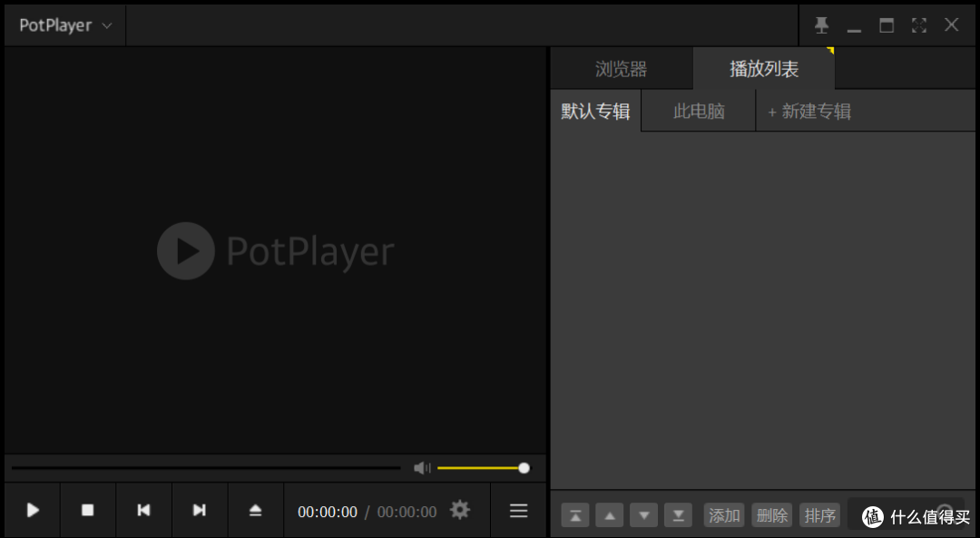Start playback with the play button
The width and height of the screenshot is (980, 538).
[x=33, y=511]
